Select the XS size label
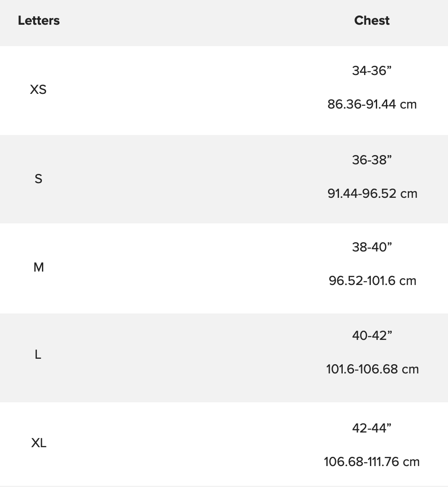This screenshot has height=487, width=448. (38, 89)
